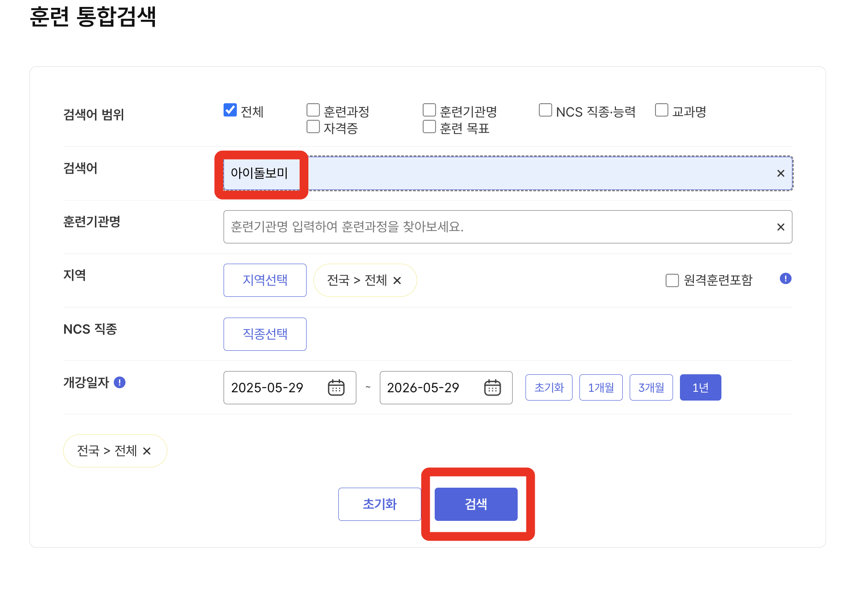Open the end date calendar icon

pyautogui.click(x=492, y=388)
